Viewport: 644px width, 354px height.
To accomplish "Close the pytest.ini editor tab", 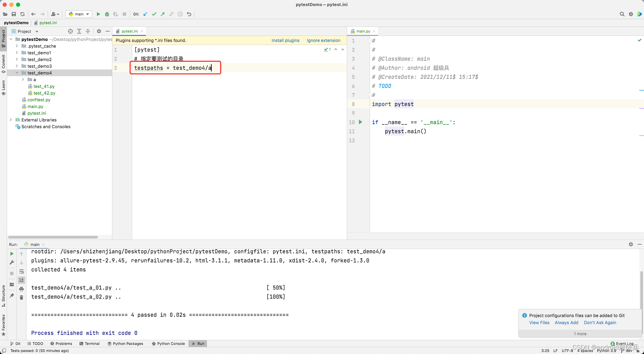I will (142, 31).
